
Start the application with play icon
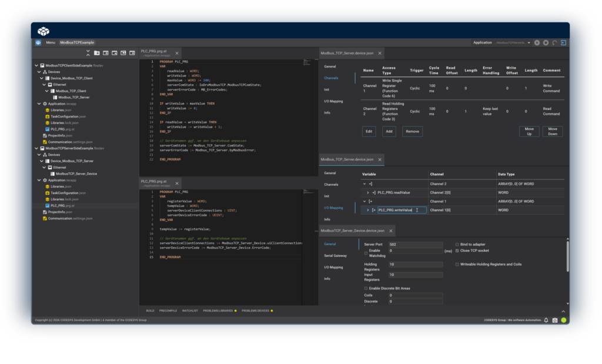click(537, 42)
